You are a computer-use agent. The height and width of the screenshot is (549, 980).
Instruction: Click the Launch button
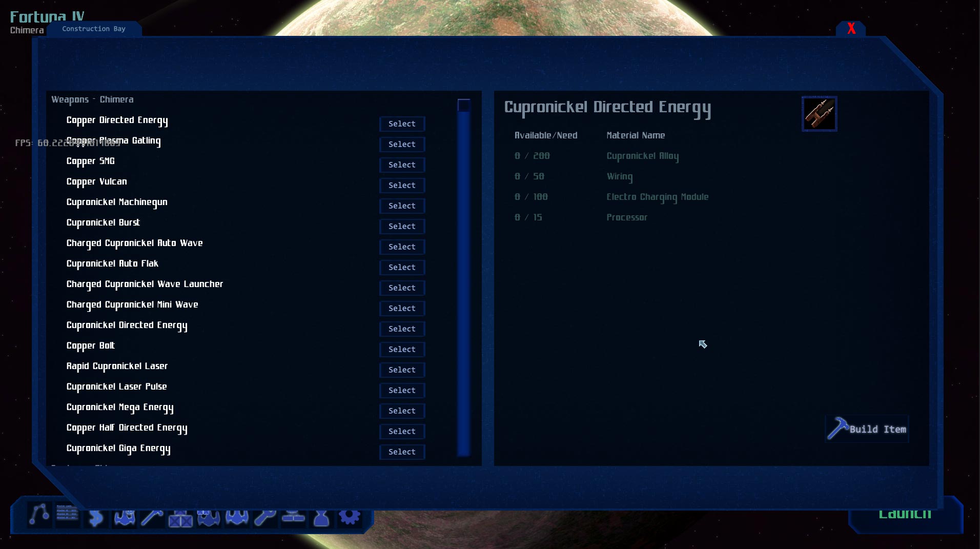pyautogui.click(x=905, y=515)
